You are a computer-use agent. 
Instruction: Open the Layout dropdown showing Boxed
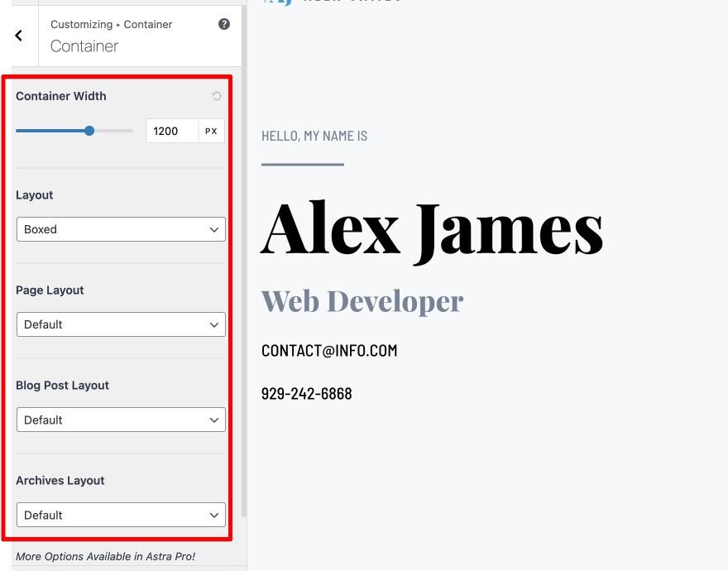coord(121,229)
